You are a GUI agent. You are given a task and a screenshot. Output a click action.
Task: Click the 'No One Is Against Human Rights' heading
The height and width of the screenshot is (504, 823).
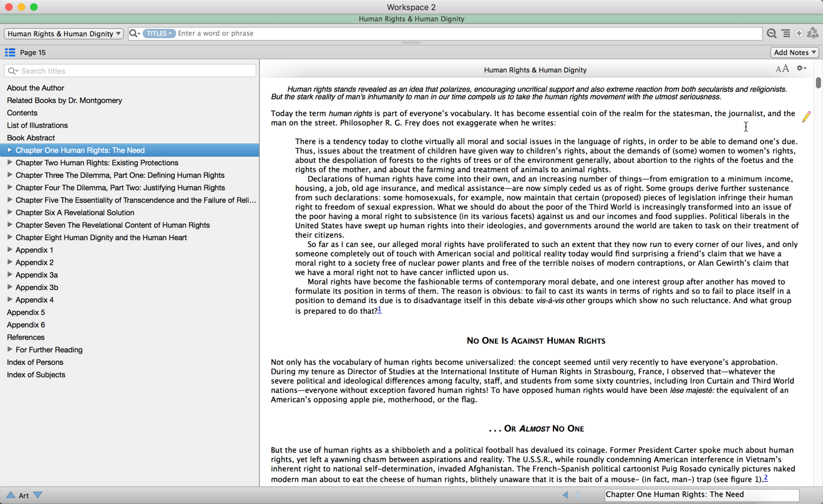(536, 341)
